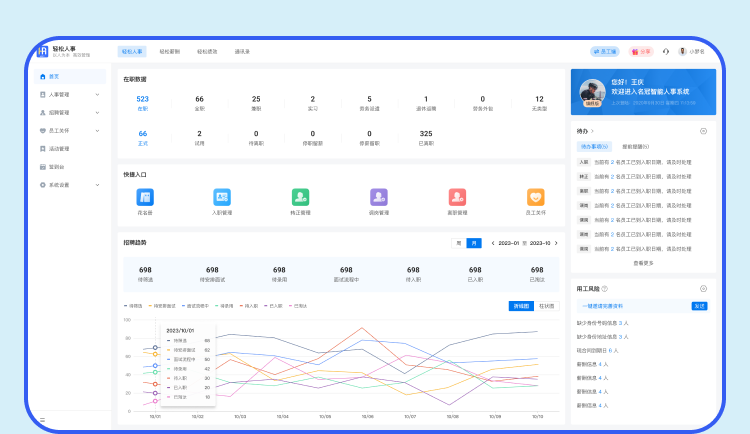Image resolution: width=750 pixels, height=434 pixels.
Task: Switch trend chart to 柱状图 bar view
Action: click(546, 306)
